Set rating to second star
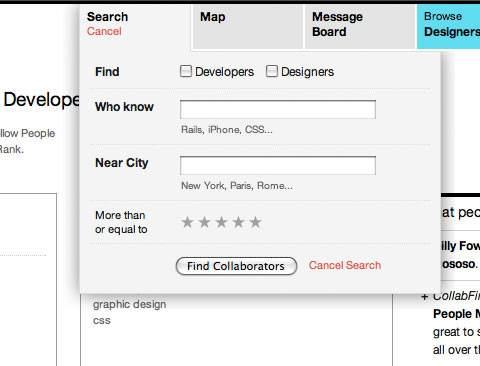 point(204,222)
